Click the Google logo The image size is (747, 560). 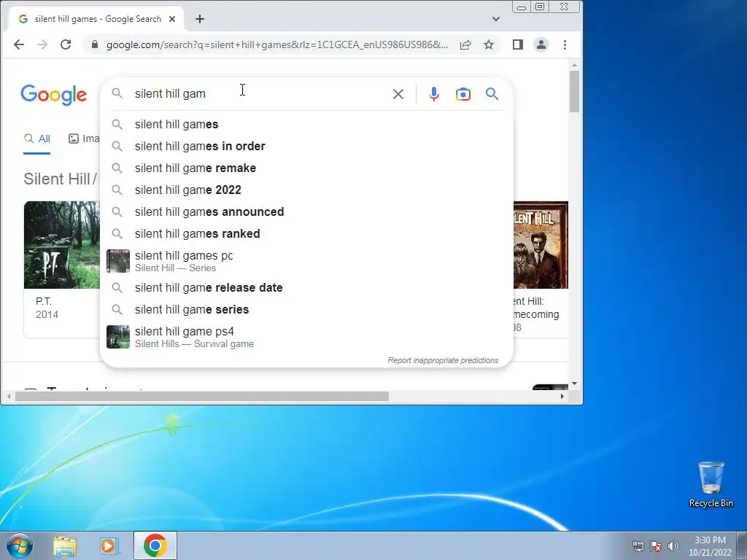[x=54, y=95]
